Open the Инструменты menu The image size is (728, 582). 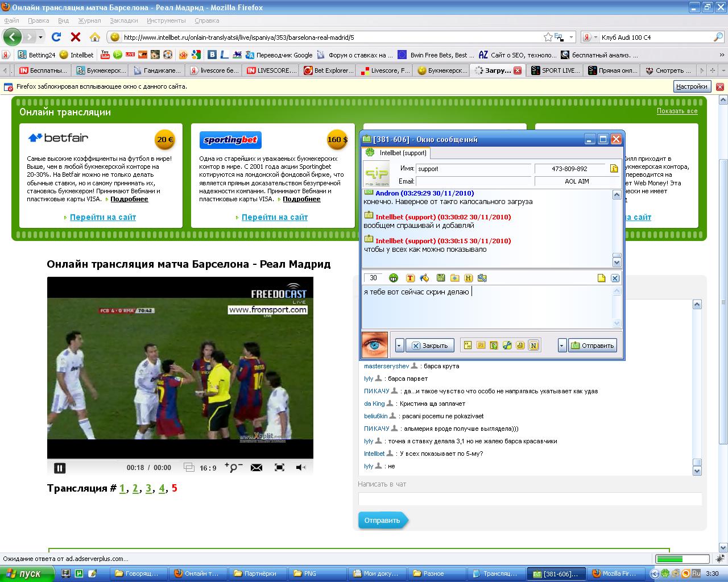[x=166, y=20]
